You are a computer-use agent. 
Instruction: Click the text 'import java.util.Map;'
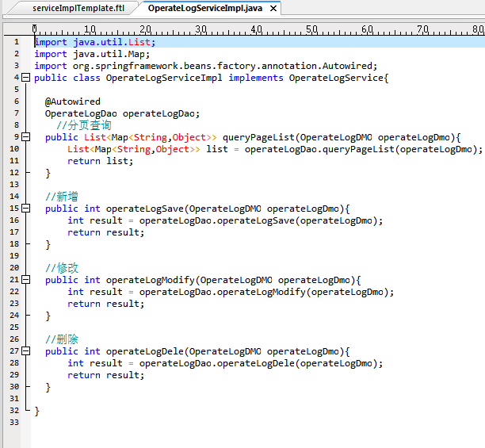[92, 54]
